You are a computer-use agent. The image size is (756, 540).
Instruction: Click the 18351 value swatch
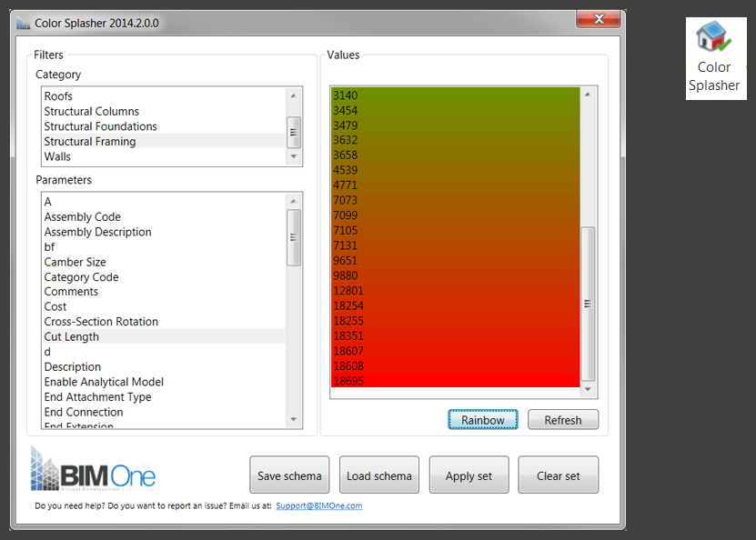click(455, 335)
